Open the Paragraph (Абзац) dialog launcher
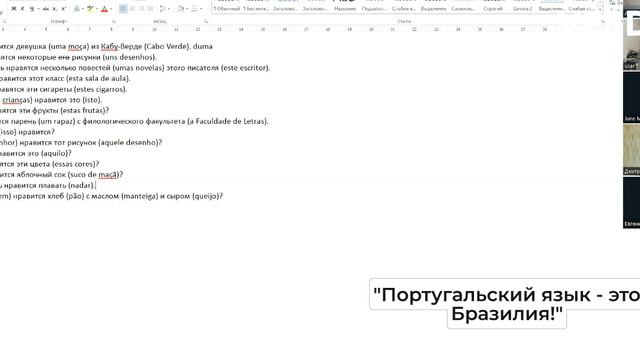This screenshot has width=640, height=360. 206,21
